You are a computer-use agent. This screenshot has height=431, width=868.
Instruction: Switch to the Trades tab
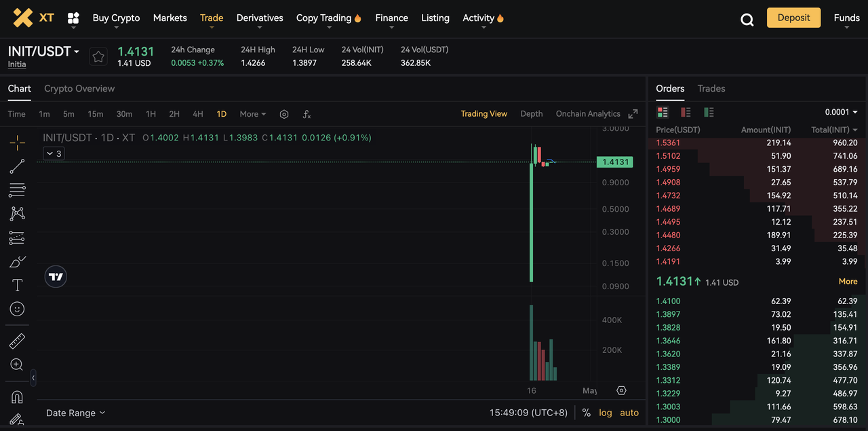(x=711, y=88)
